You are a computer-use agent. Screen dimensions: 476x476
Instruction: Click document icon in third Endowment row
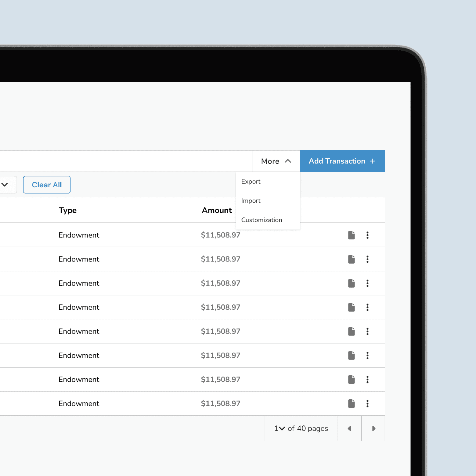[x=351, y=283]
